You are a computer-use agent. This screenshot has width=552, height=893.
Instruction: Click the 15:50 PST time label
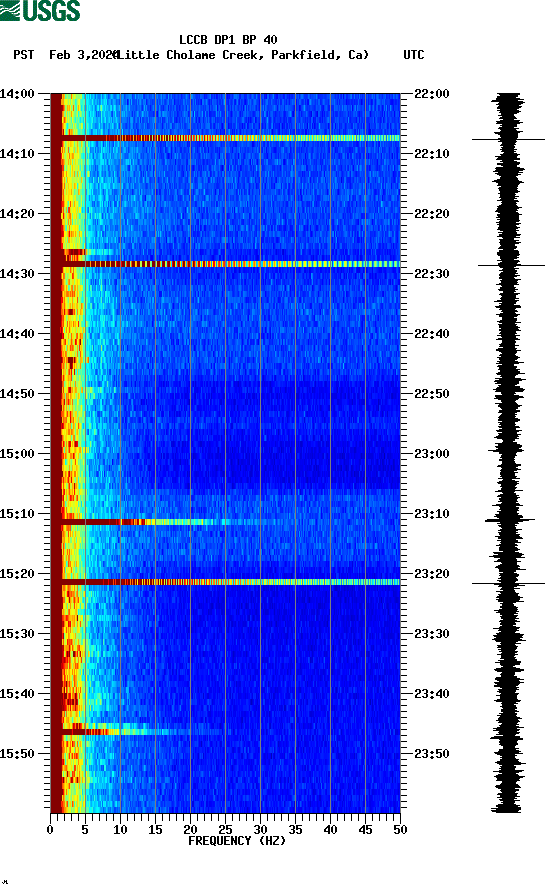(x=17, y=753)
